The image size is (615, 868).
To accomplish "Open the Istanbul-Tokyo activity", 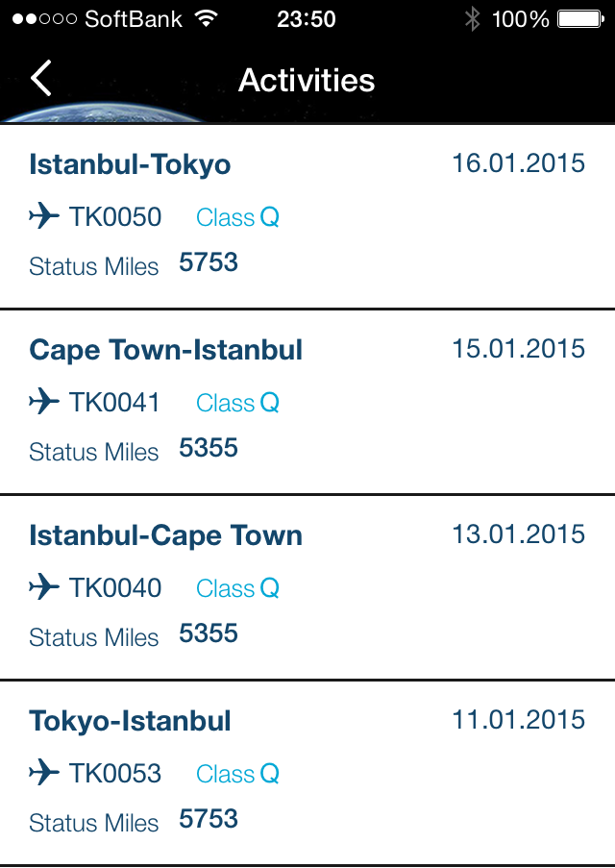I will pos(130,164).
